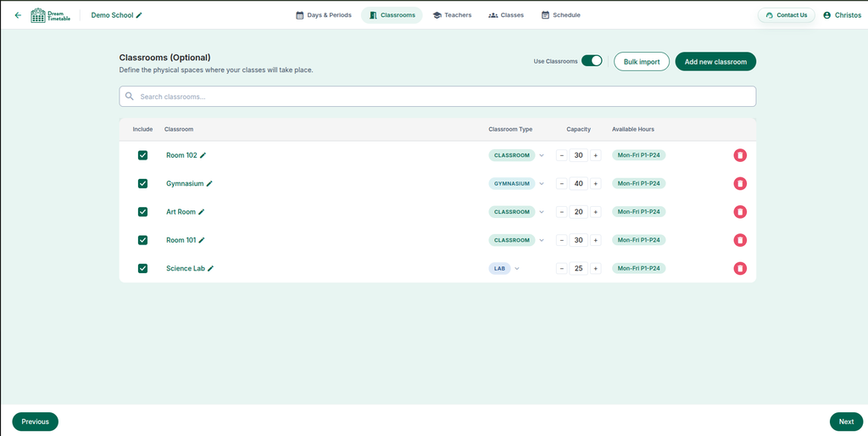The image size is (868, 436).
Task: Delete Room 102 with trash icon
Action: [740, 156]
